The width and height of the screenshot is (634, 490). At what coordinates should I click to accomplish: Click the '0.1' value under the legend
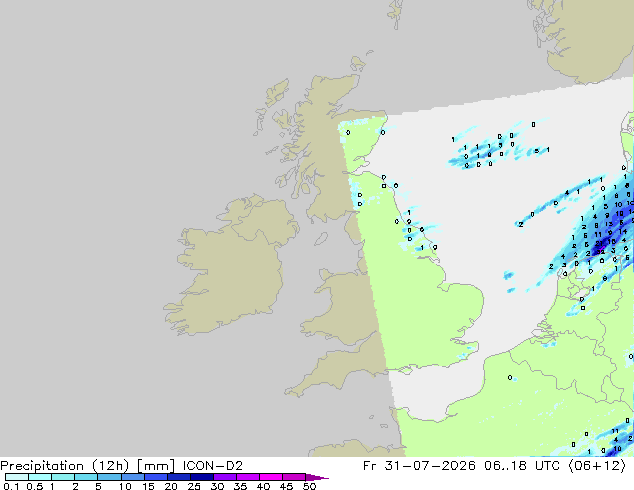tap(11, 486)
